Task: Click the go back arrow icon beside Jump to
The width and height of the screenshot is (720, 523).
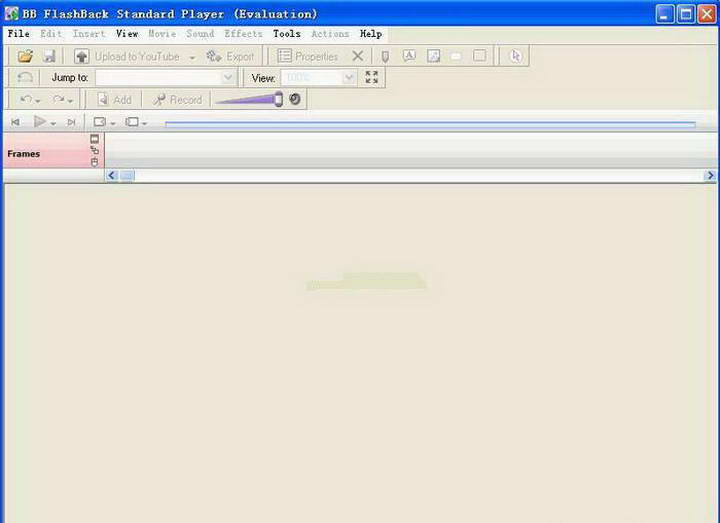Action: (x=25, y=77)
